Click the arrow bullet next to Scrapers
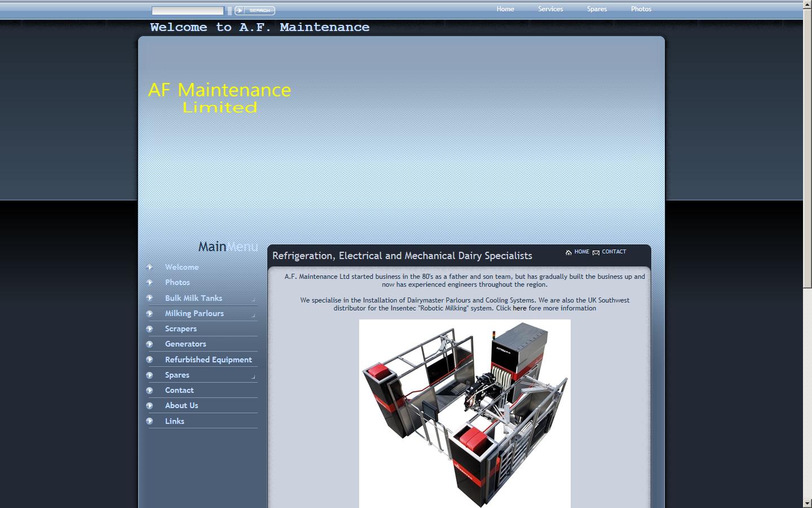812x508 pixels. coord(150,329)
